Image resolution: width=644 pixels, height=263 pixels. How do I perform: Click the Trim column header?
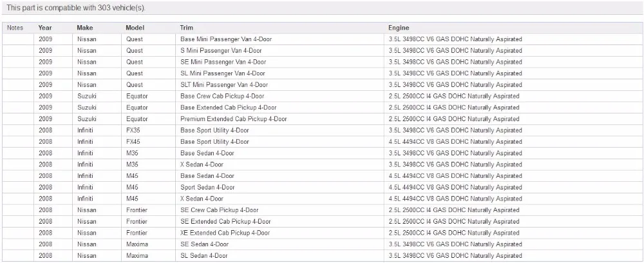tap(187, 28)
